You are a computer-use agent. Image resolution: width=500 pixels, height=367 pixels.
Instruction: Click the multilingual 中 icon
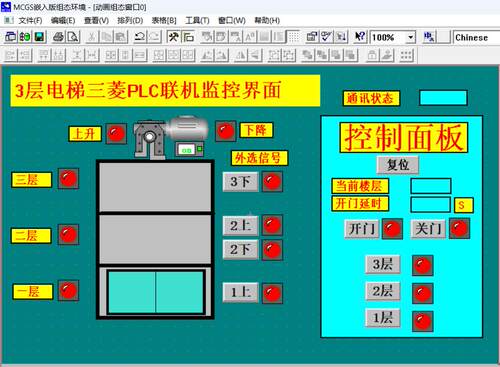click(429, 37)
